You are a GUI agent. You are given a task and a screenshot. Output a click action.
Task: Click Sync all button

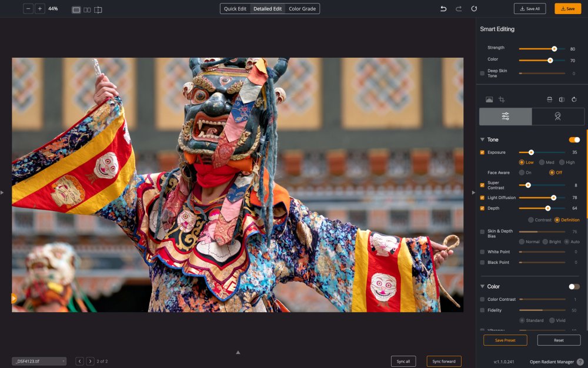pyautogui.click(x=403, y=362)
